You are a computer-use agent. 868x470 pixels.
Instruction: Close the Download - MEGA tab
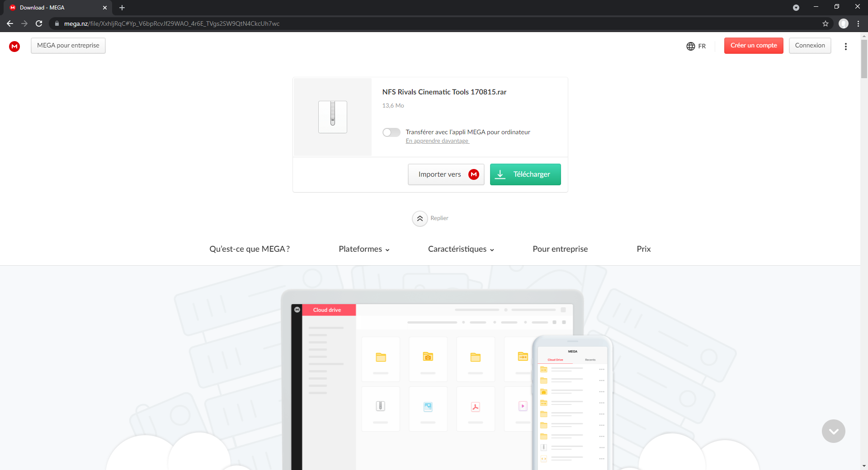click(105, 8)
